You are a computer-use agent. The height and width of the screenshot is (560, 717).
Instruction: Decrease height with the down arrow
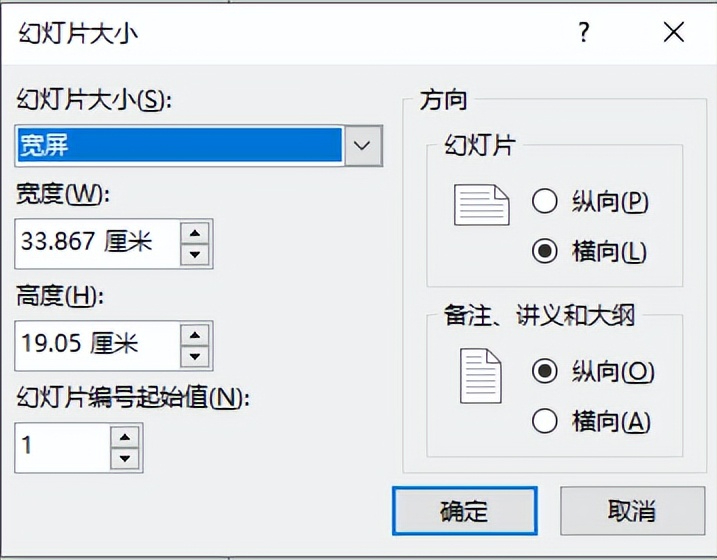tap(195, 357)
